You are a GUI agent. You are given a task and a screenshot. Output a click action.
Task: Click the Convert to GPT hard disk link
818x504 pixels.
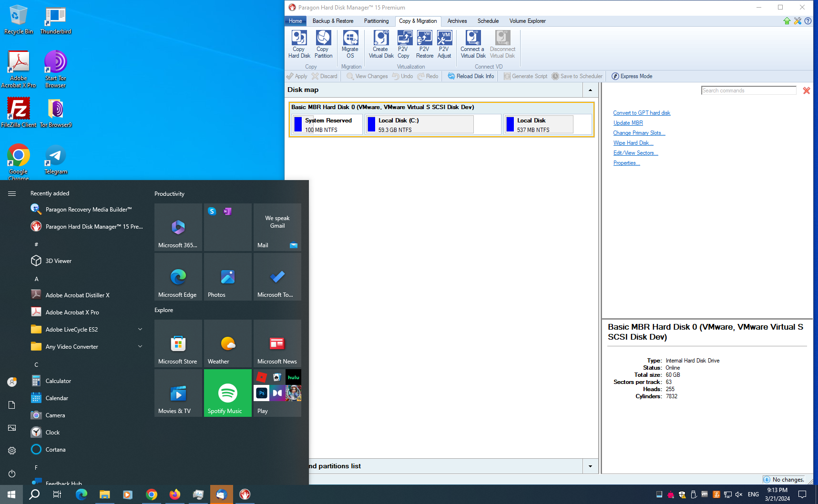641,113
